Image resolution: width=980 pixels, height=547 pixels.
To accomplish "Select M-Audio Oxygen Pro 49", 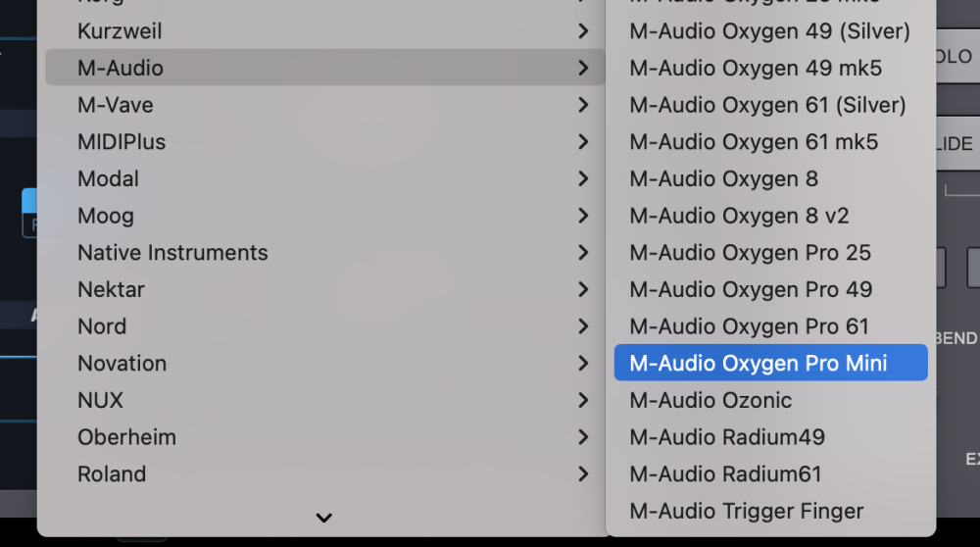I will pos(751,290).
